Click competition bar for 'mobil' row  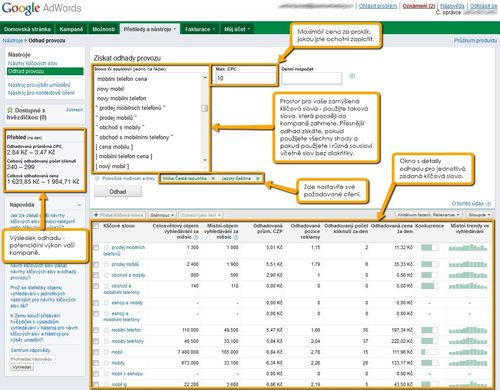point(430,352)
